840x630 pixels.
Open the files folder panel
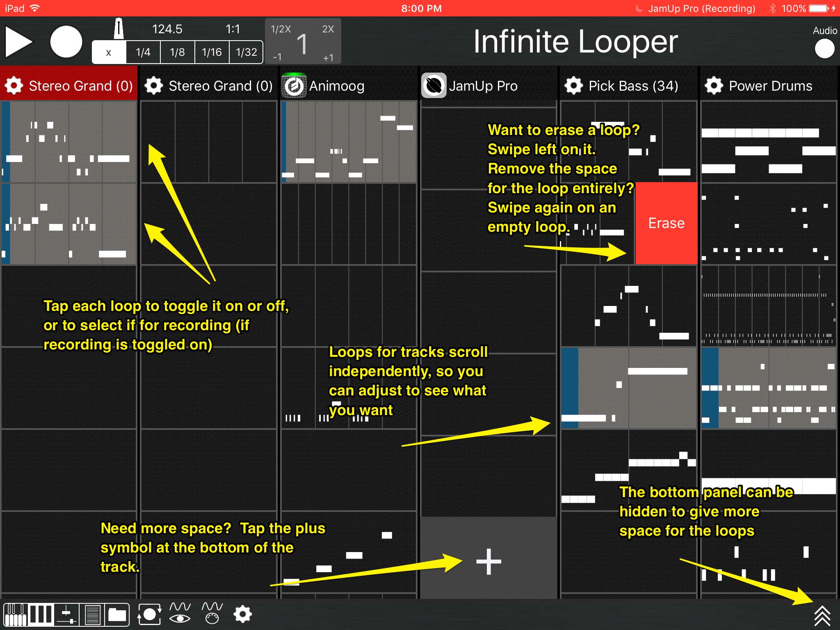pyautogui.click(x=117, y=614)
